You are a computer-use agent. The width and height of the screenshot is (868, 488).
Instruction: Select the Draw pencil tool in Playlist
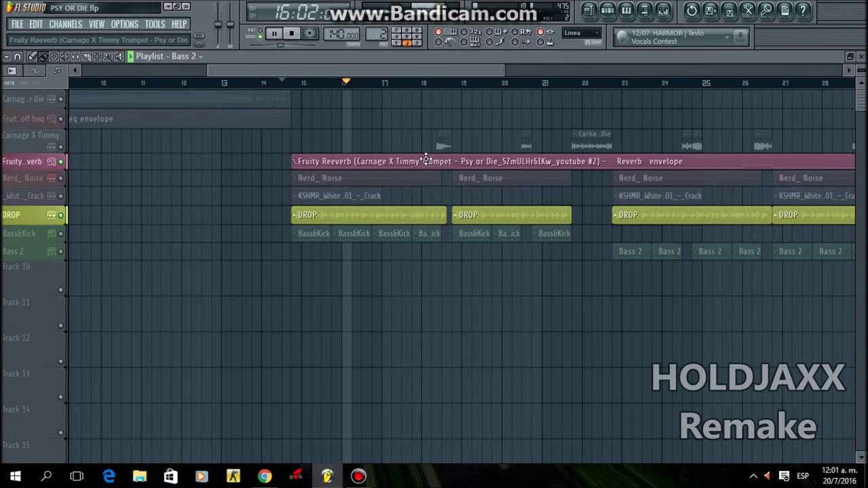32,56
